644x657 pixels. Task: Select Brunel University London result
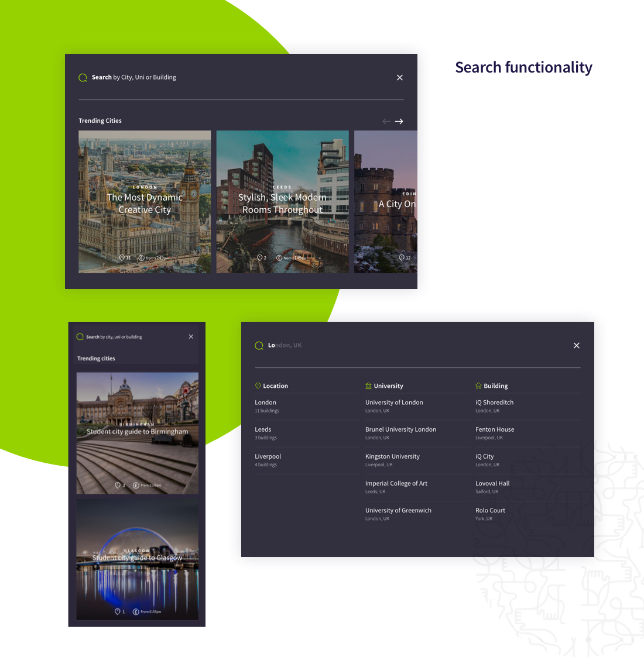[417, 434]
